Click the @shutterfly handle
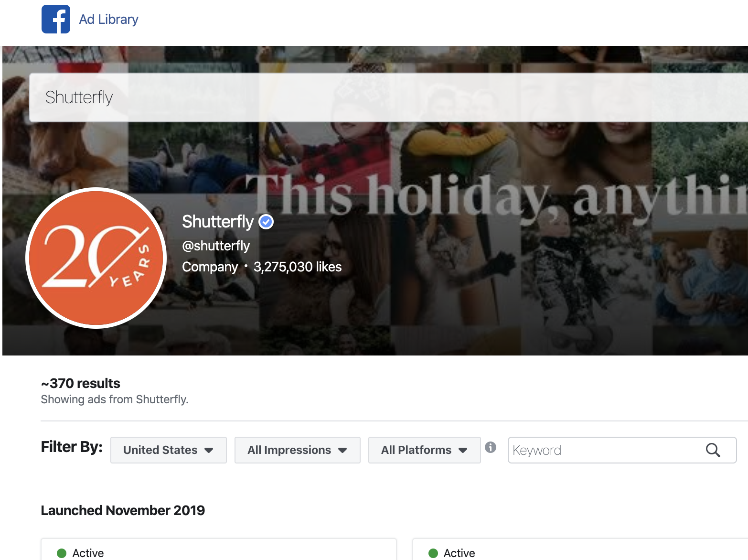The image size is (748, 560). coord(216,246)
